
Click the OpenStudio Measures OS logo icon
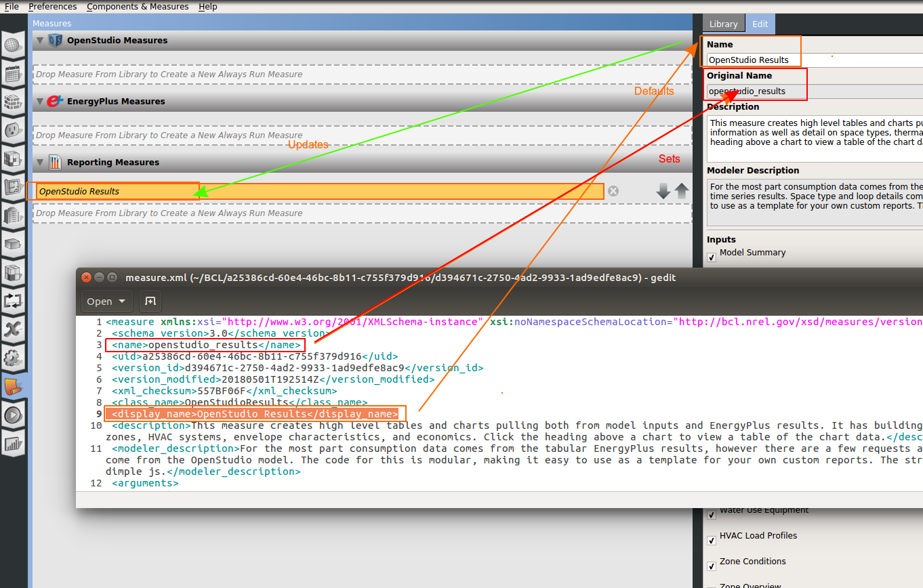coord(56,41)
